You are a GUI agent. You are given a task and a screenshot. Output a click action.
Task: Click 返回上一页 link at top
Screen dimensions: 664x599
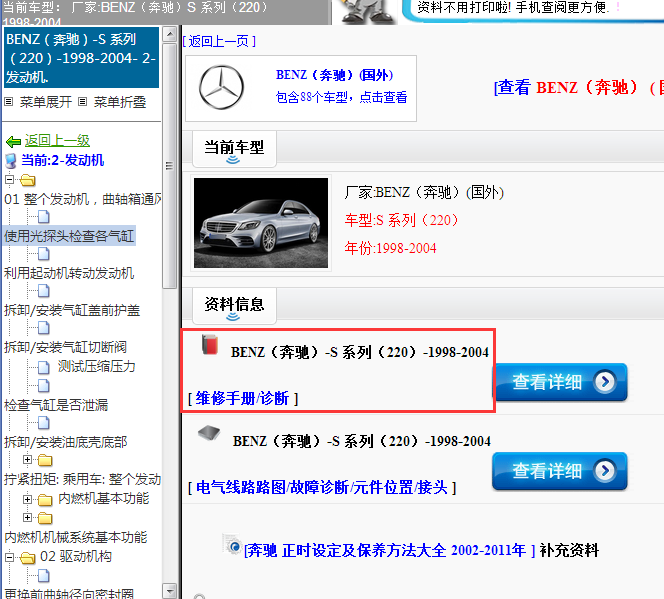(219, 41)
